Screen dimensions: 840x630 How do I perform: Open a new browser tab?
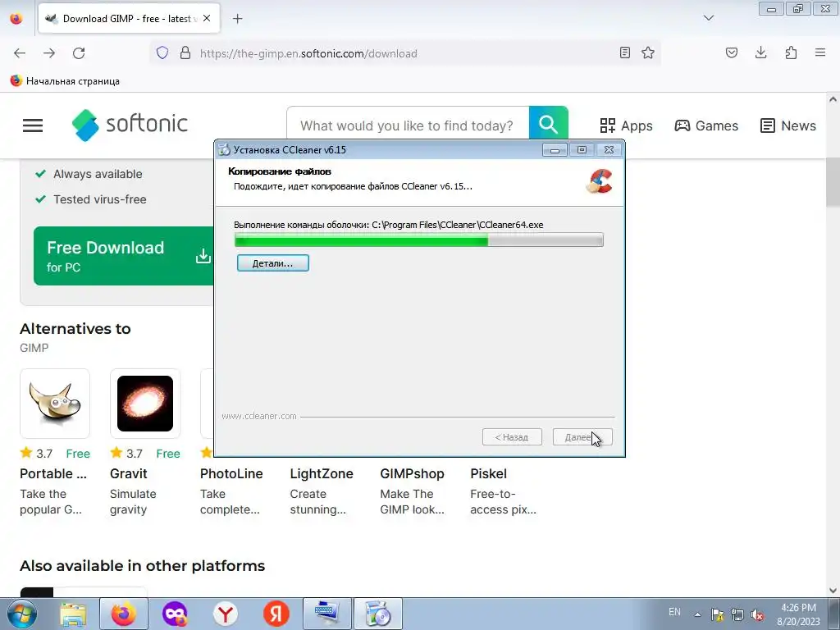[238, 19]
